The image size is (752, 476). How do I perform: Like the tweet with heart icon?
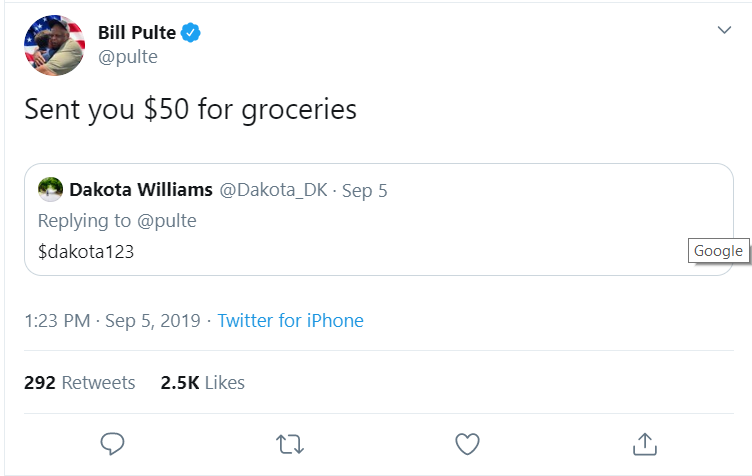pos(467,442)
